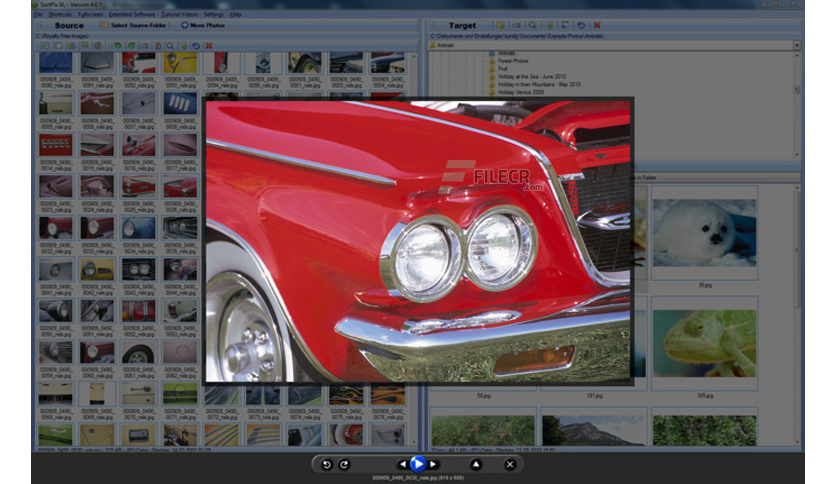Click the magnifier icon in Target toolbar
This screenshot has width=836, height=484.
point(532,25)
